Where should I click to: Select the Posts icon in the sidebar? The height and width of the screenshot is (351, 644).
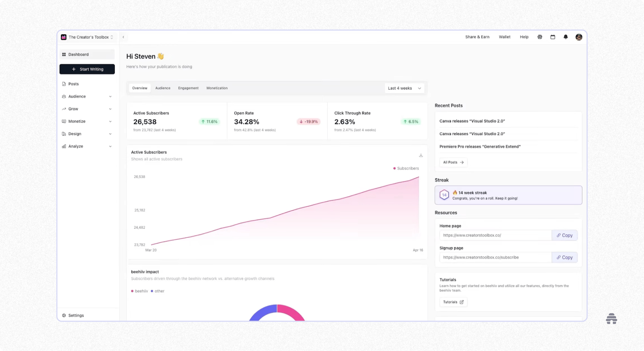pos(64,83)
